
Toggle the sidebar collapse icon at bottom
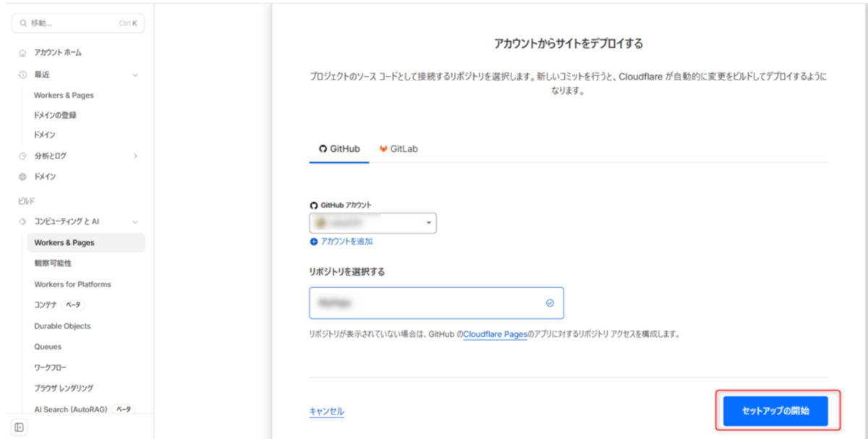20,427
